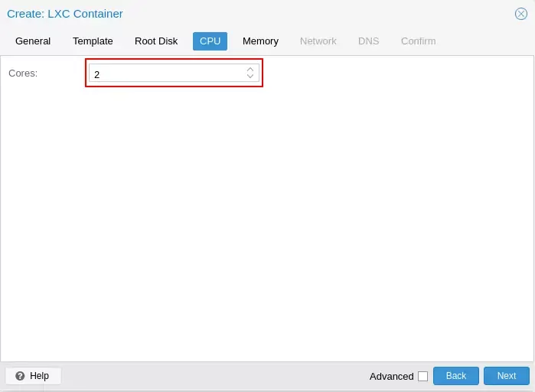Close the Create LXC Container dialog
535x392 pixels.
pos(520,14)
